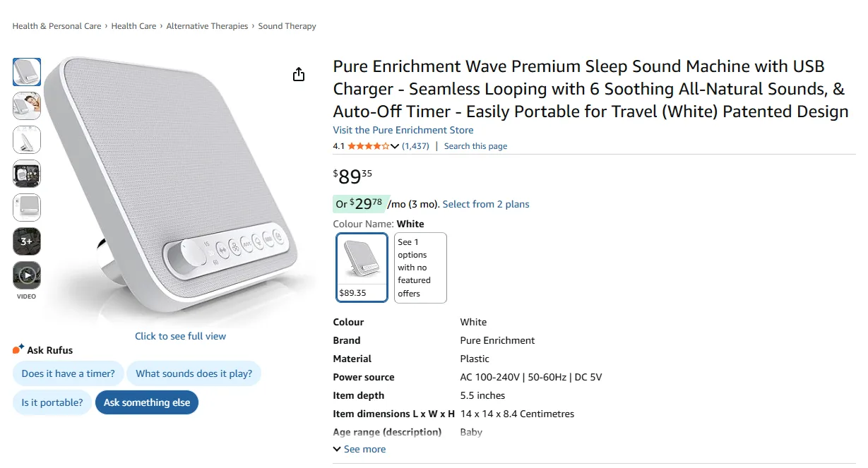Ask Rufus if it has a timer
Image resolution: width=868 pixels, height=468 pixels.
pos(68,373)
